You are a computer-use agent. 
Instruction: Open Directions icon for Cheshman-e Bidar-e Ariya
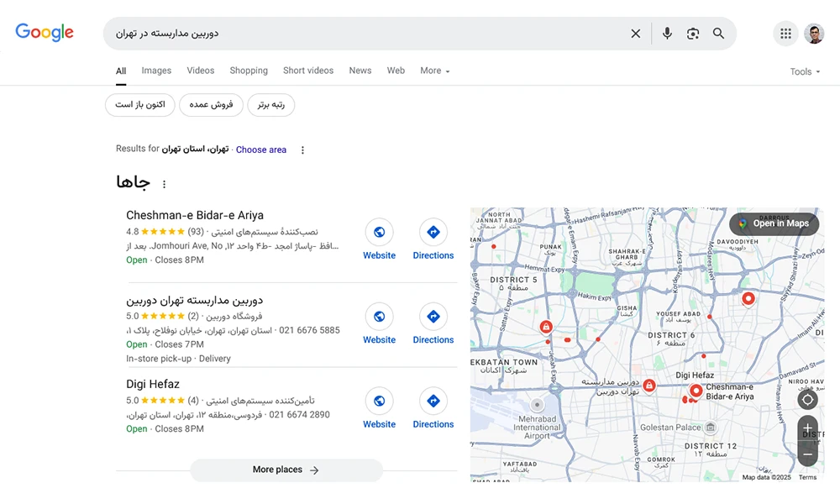coord(433,232)
